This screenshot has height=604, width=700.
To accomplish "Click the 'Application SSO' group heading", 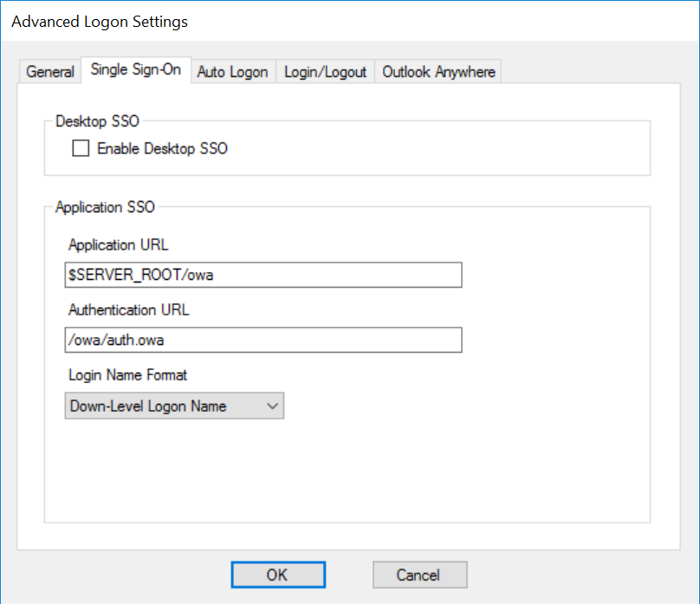I will point(105,207).
